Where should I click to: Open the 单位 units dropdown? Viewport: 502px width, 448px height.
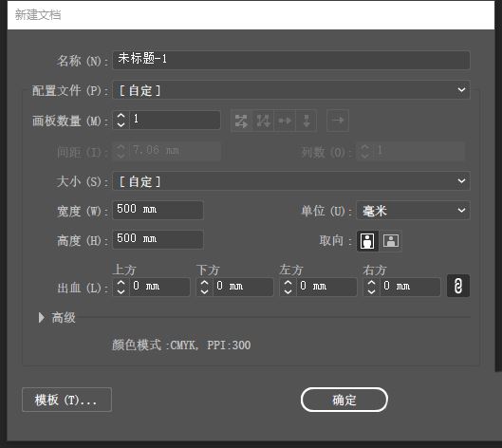[413, 210]
